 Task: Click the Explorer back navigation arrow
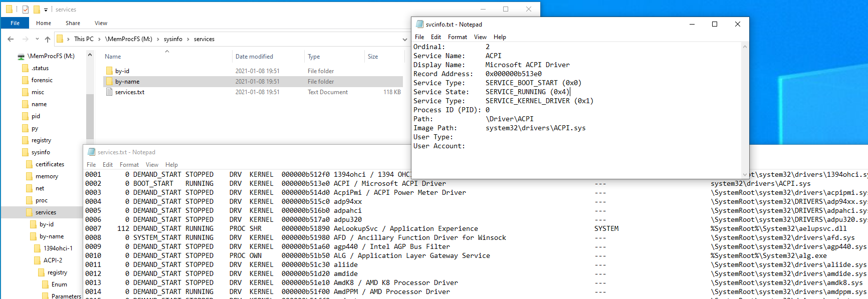(11, 39)
